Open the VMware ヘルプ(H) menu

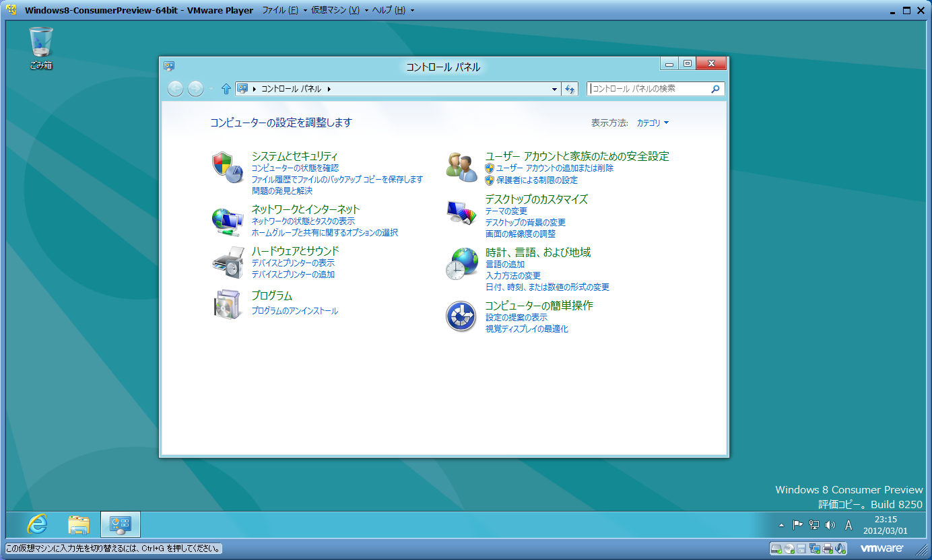click(393, 10)
